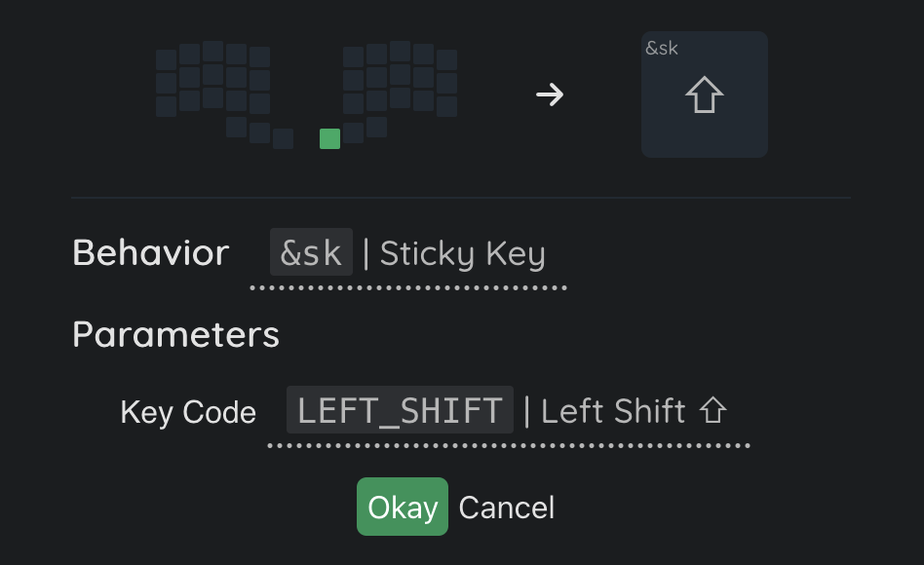Open the Behavior dropdown showing &sk
The image size is (924, 565).
(x=311, y=253)
